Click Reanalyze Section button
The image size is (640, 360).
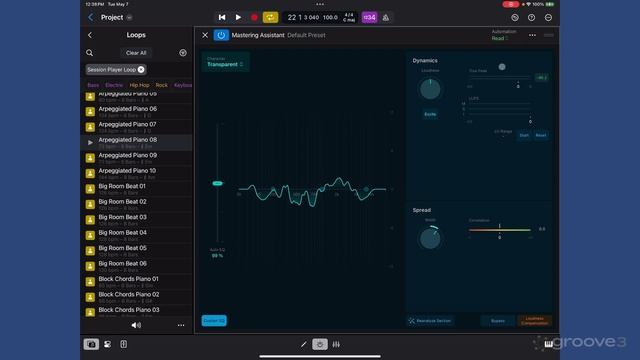[x=430, y=321]
